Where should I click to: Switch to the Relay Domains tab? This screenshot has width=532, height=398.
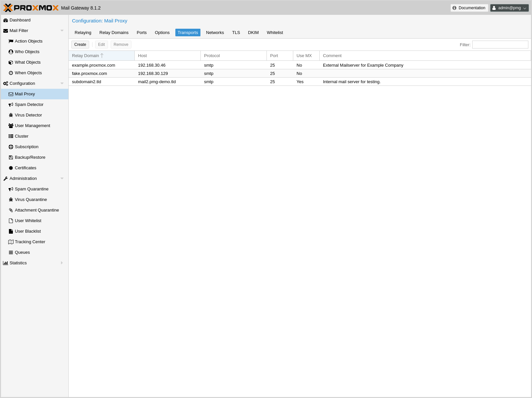pyautogui.click(x=114, y=33)
